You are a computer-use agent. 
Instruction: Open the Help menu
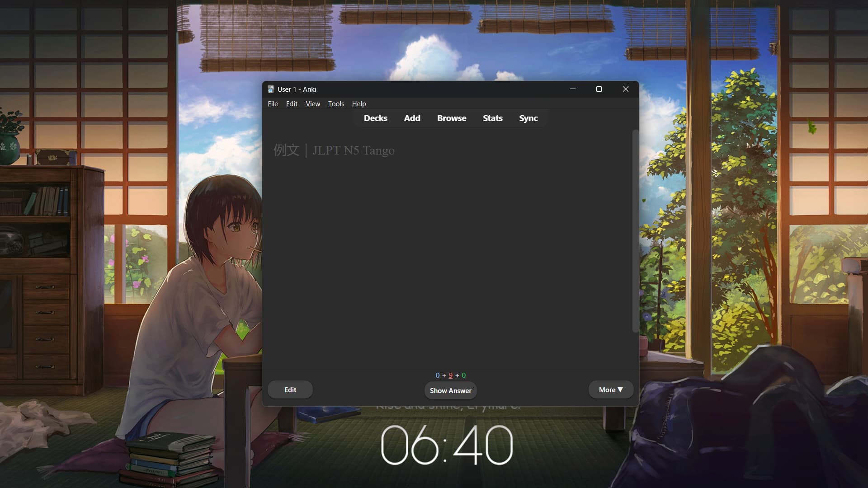[x=359, y=104]
